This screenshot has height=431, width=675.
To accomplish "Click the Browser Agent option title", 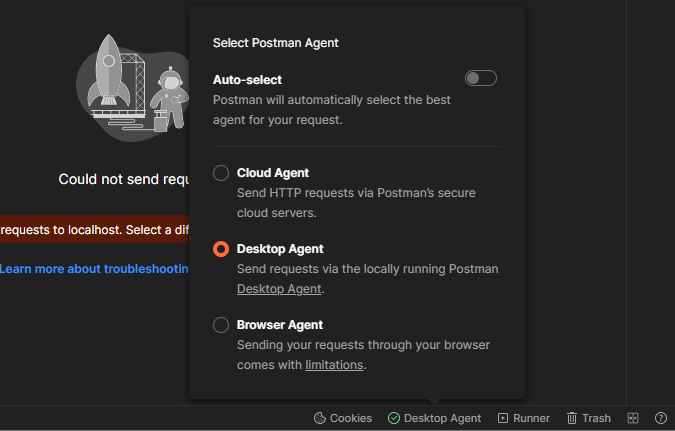I will click(280, 325).
